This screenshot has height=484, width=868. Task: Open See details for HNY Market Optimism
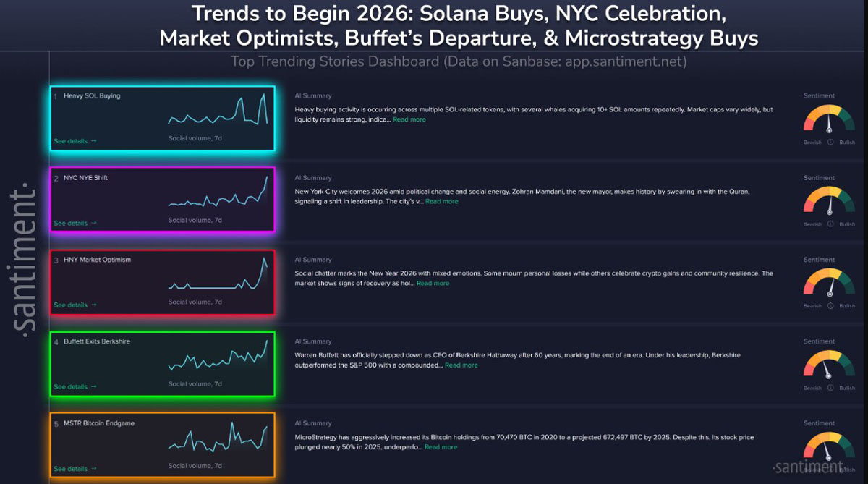tap(75, 305)
